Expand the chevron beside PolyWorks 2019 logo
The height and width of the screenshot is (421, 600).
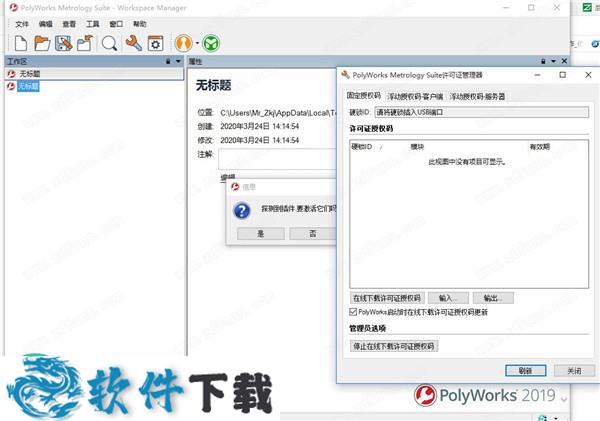[564, 399]
